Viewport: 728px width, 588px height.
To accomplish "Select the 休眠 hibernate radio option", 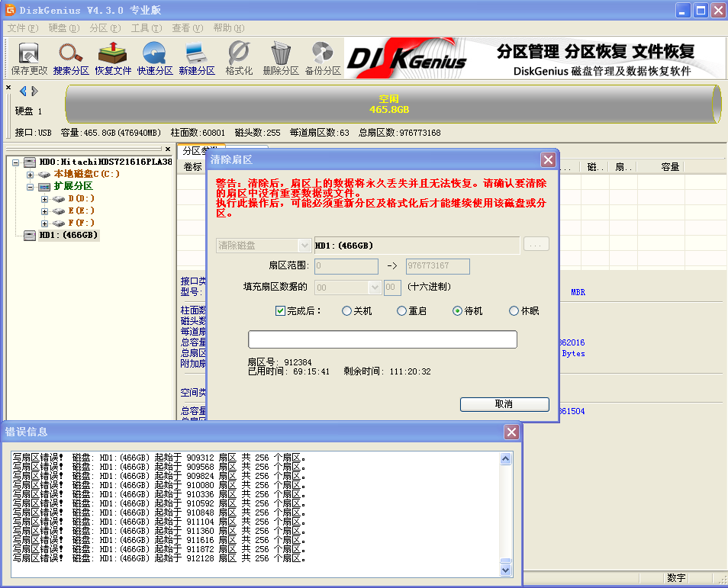I will click(x=514, y=311).
